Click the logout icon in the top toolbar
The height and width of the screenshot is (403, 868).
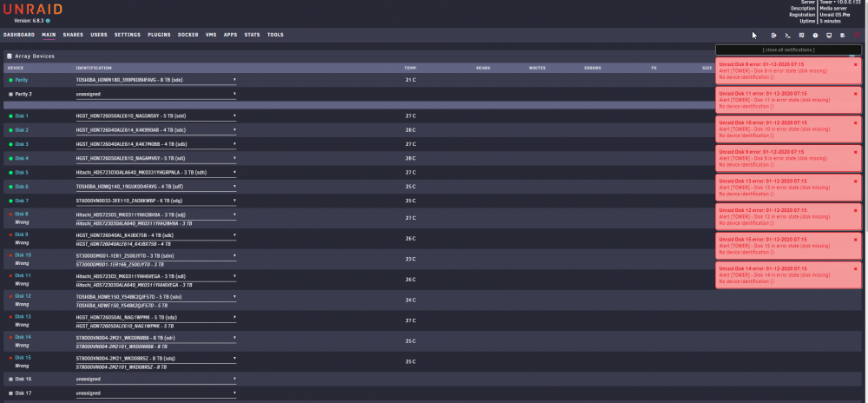(x=774, y=35)
